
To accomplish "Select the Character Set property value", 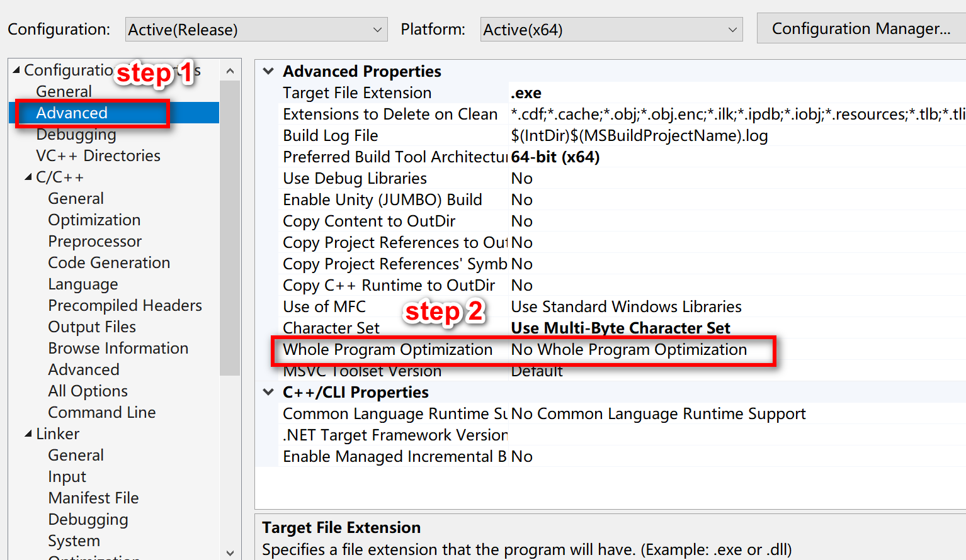I will 620,328.
